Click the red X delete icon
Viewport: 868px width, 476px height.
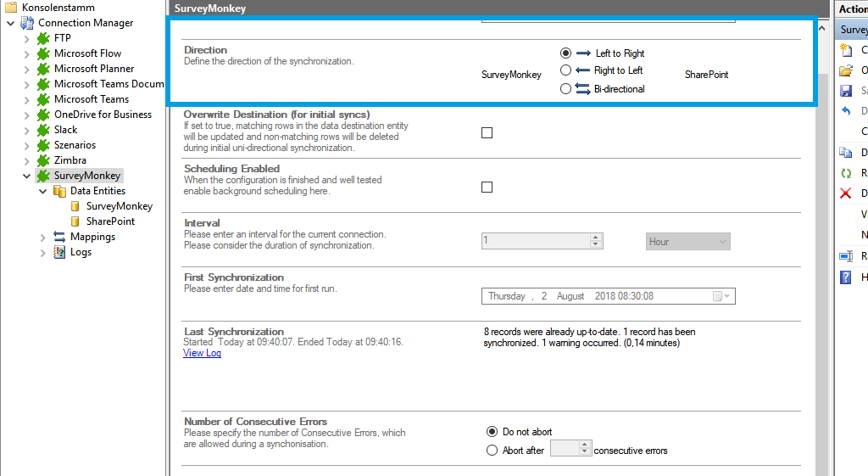point(845,193)
